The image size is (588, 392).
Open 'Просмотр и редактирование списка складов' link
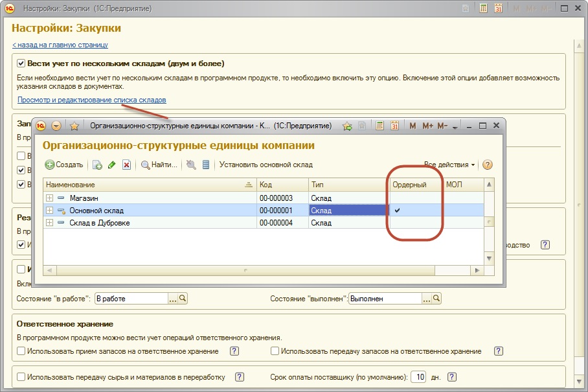tap(91, 100)
